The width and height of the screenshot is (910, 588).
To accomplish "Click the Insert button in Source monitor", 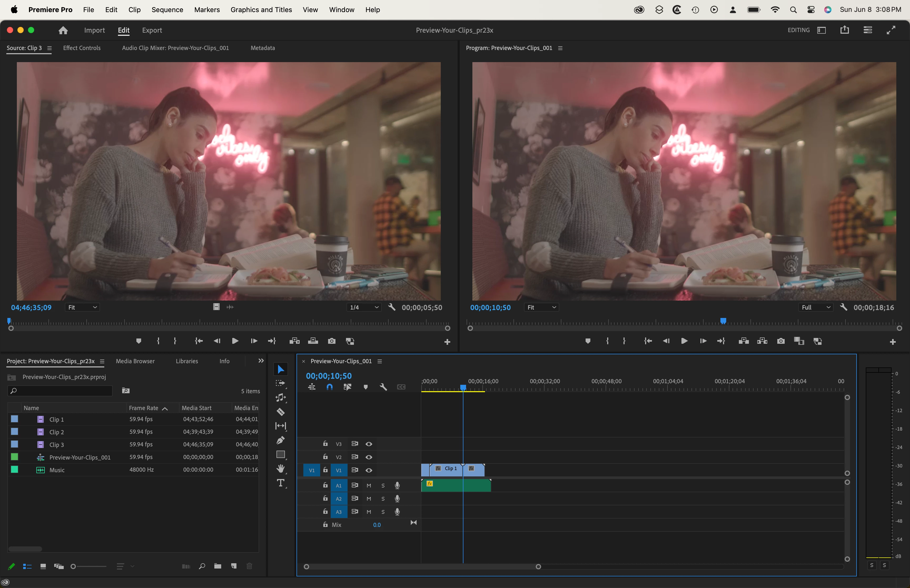I will point(294,341).
